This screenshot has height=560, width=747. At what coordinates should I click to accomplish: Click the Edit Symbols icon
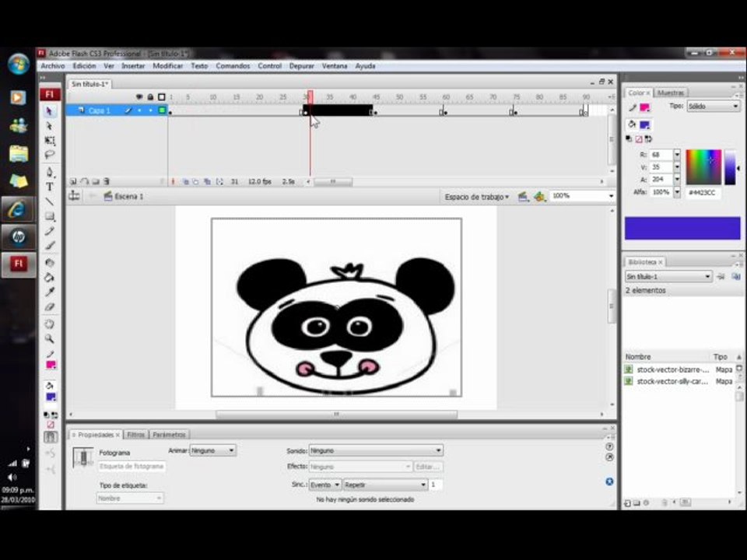tap(539, 196)
